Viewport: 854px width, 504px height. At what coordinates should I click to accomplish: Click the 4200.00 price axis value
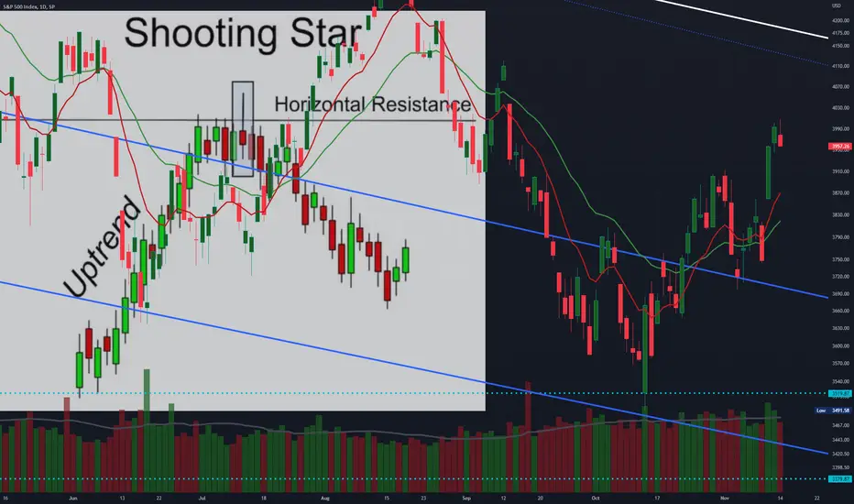[x=840, y=20]
